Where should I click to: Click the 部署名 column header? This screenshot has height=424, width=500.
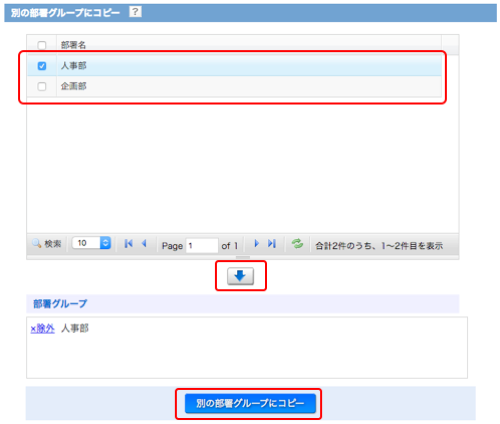[x=73, y=45]
